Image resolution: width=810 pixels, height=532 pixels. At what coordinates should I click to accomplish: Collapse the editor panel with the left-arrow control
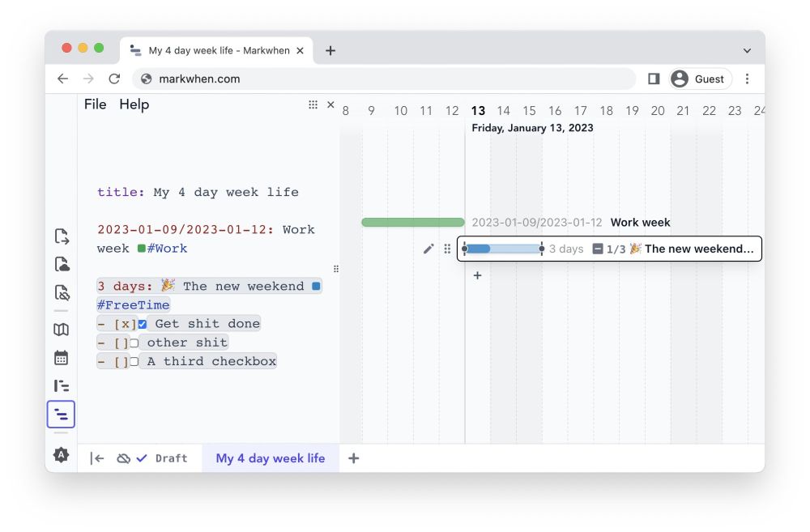[x=97, y=458]
